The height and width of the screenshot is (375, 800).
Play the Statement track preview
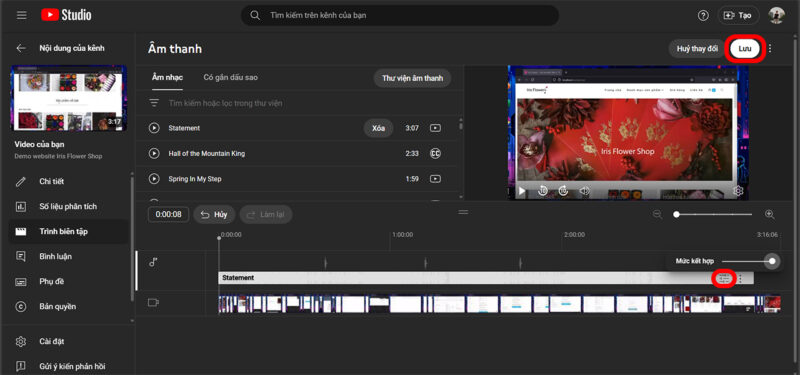(x=154, y=128)
